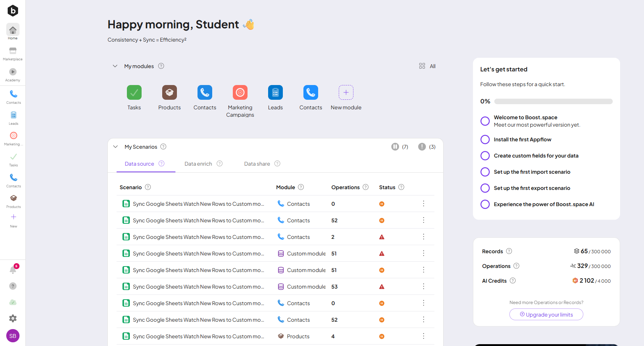
Task: Collapse the My modules section
Action: (x=115, y=66)
